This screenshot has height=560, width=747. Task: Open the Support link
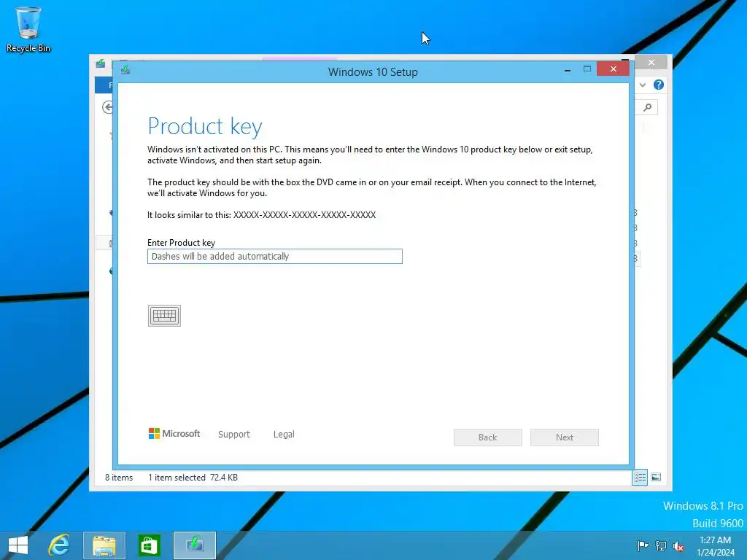point(234,435)
